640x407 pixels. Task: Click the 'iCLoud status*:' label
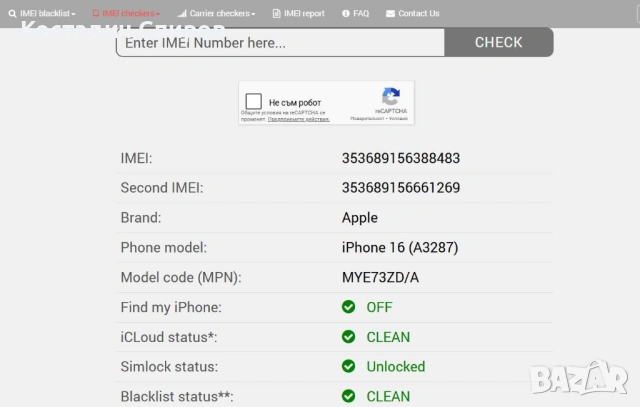(x=169, y=337)
